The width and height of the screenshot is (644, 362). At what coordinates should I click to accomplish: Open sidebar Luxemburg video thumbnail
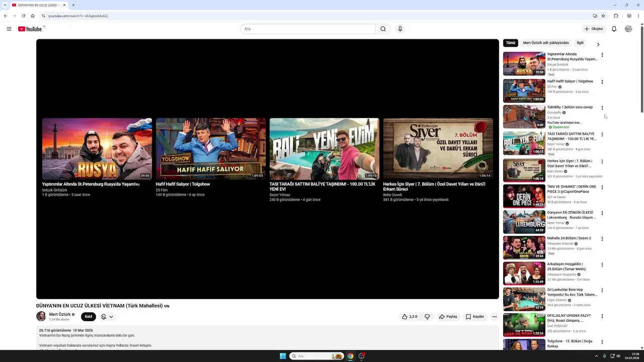[524, 222]
